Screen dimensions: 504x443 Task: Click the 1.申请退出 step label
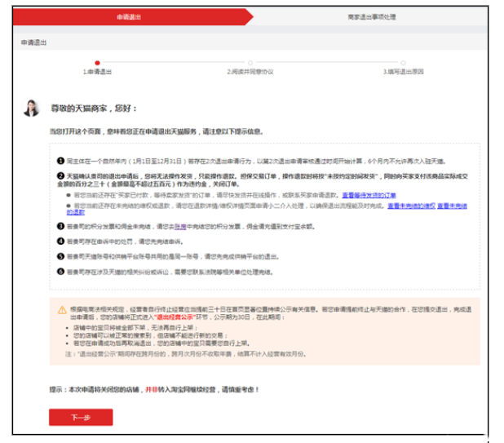97,72
